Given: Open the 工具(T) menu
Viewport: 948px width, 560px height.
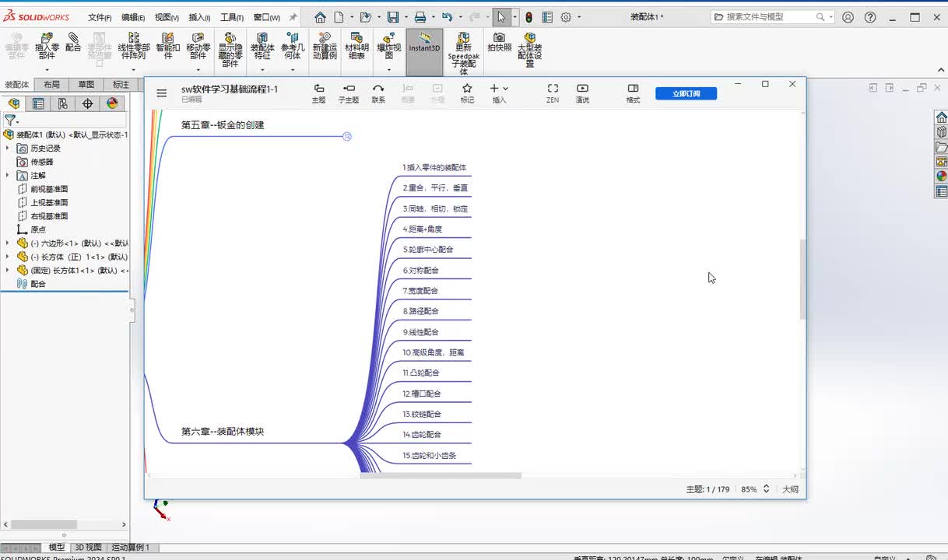Looking at the screenshot, I should point(231,17).
